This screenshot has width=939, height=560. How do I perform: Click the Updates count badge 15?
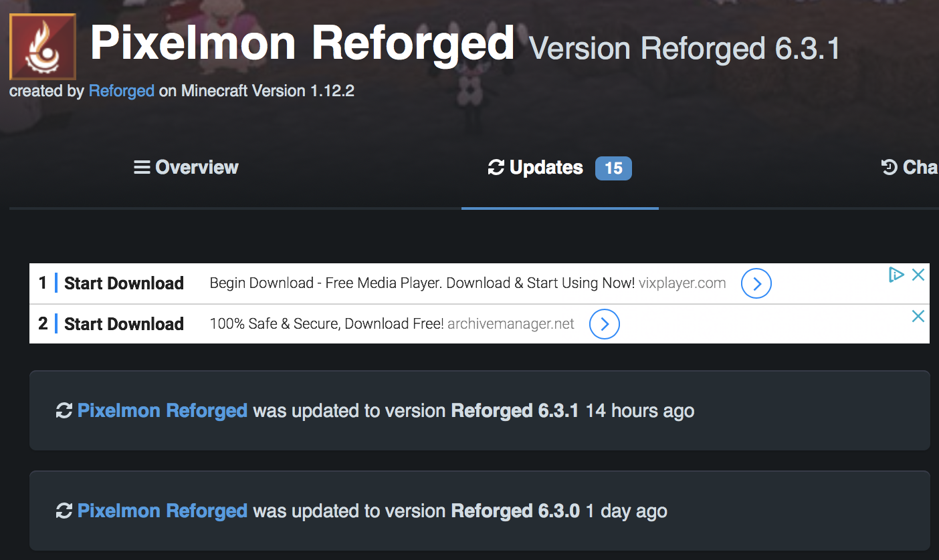(613, 168)
